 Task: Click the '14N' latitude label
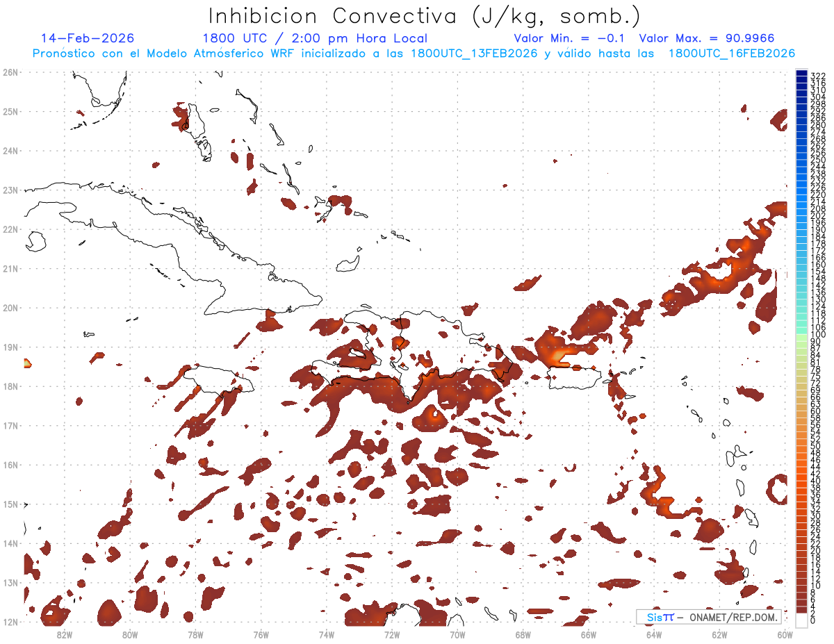point(10,543)
